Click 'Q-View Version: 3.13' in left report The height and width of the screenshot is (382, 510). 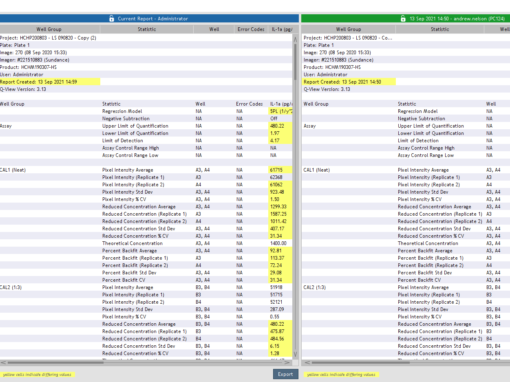point(23,89)
